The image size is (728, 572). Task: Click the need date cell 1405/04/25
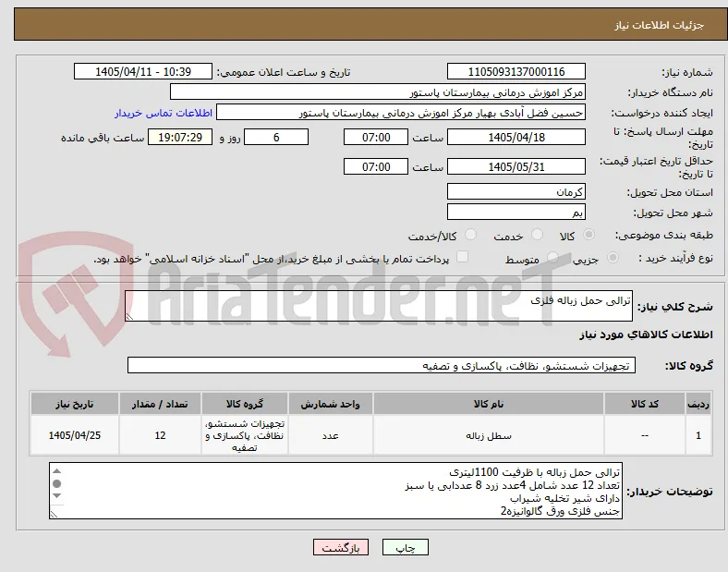pyautogui.click(x=75, y=435)
